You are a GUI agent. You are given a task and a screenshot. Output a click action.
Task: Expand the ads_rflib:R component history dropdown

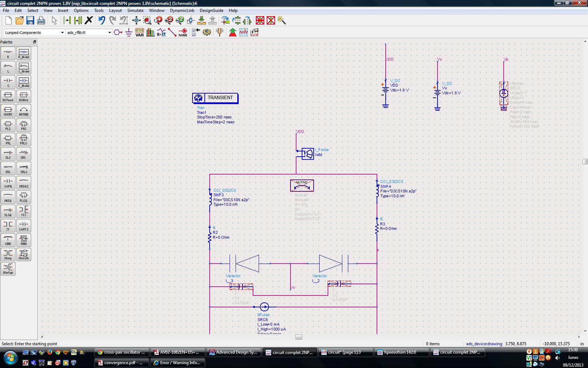109,33
